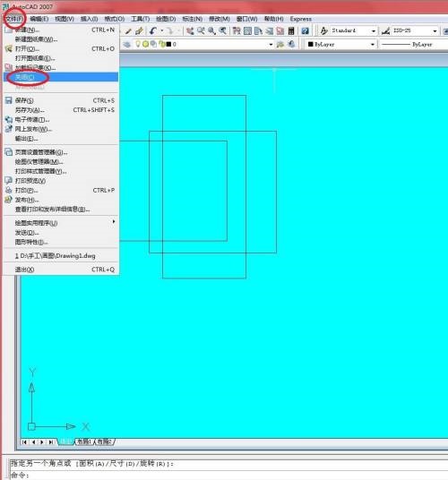The height and width of the screenshot is (480, 448).
Task: Click the Dimension Style icon beside ISO-25
Action: [x=386, y=30]
